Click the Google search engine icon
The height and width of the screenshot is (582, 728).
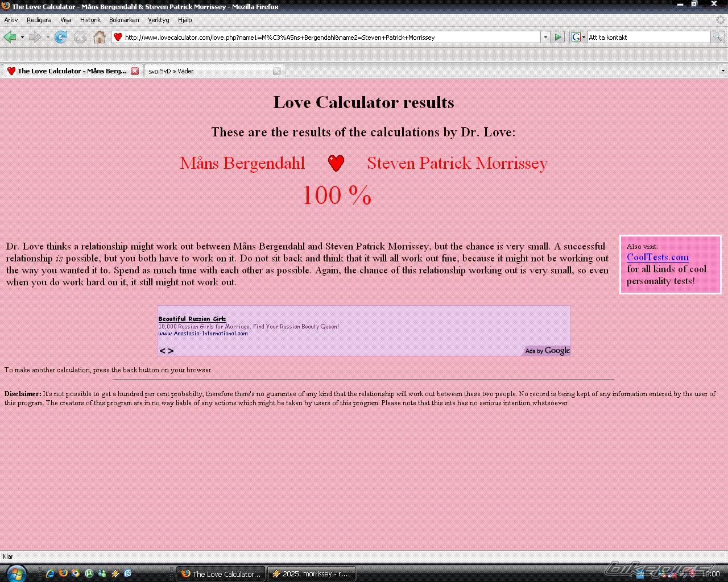pyautogui.click(x=576, y=37)
